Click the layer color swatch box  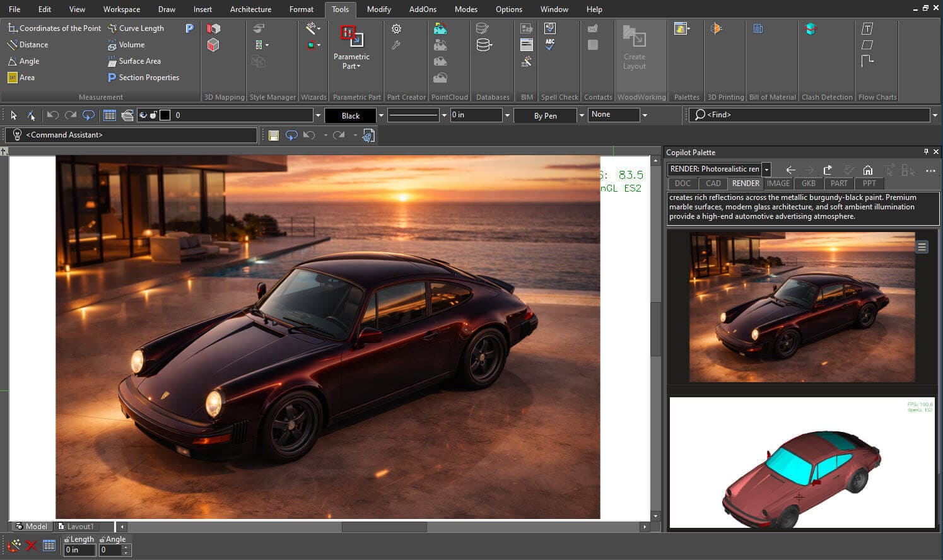click(x=165, y=115)
